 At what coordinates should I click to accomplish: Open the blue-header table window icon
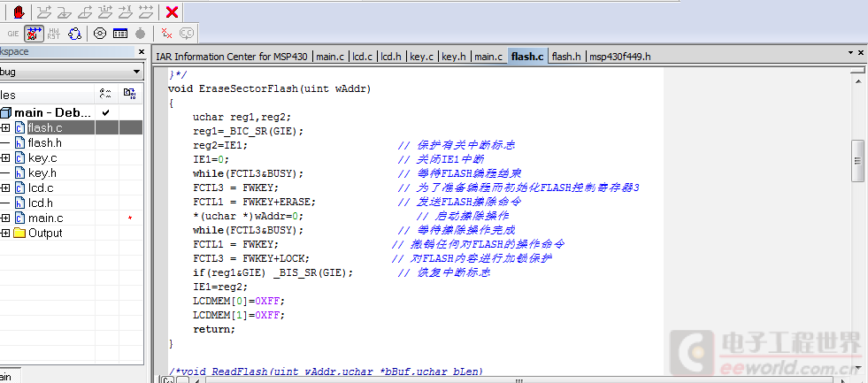[120, 34]
